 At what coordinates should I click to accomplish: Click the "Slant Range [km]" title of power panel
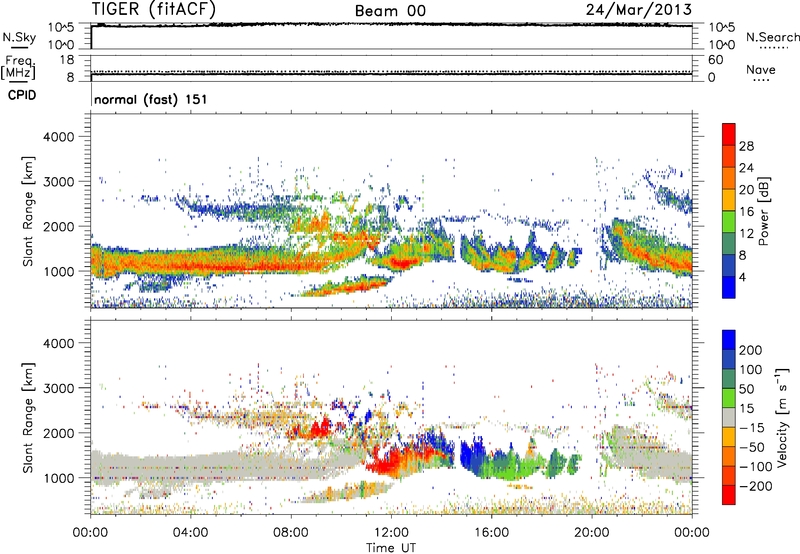click(x=28, y=211)
